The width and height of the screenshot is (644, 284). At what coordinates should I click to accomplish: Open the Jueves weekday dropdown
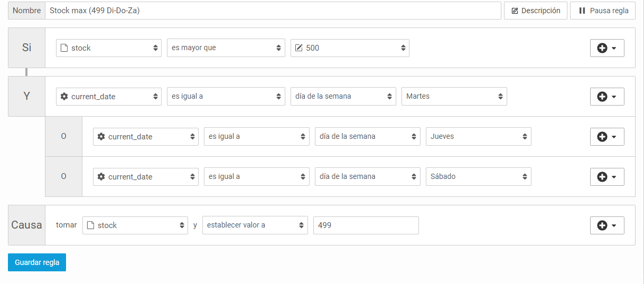click(479, 137)
